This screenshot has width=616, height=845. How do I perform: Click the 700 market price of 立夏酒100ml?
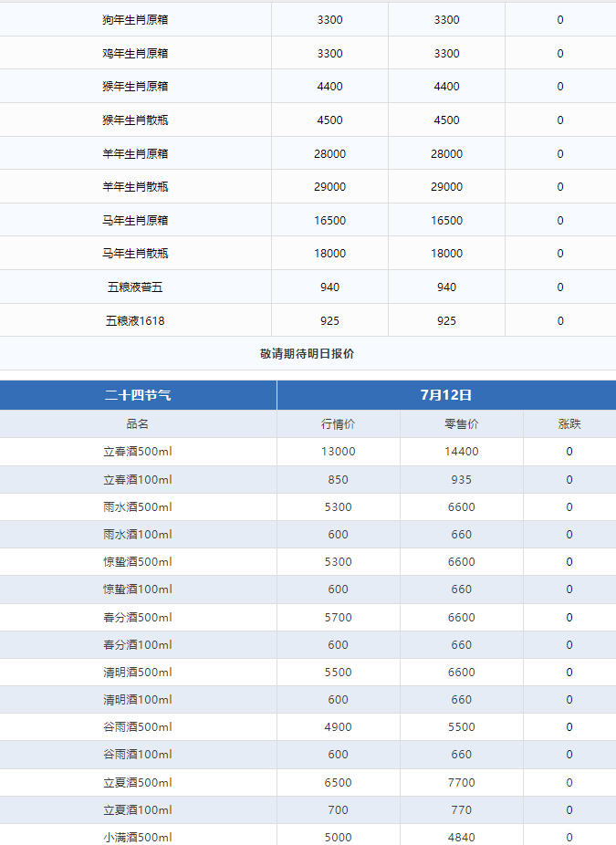[338, 810]
